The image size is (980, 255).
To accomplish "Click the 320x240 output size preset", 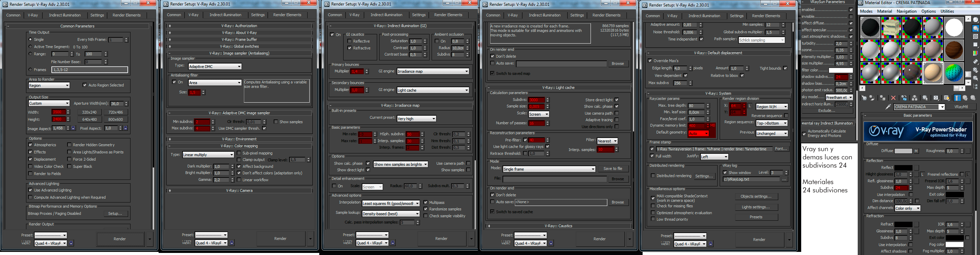I will coord(89,113).
